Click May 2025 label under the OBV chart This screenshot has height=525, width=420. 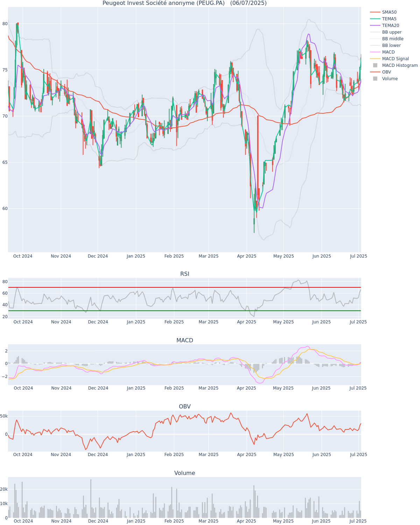click(283, 455)
